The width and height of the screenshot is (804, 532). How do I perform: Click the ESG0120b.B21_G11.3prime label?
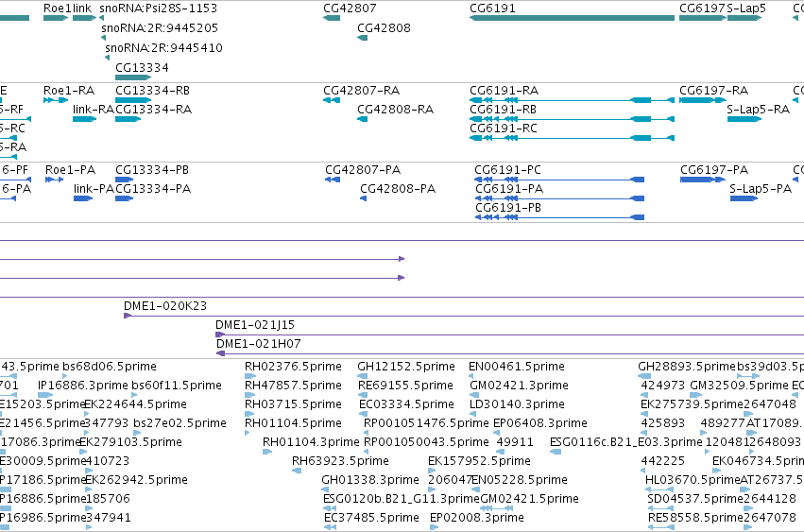click(402, 499)
